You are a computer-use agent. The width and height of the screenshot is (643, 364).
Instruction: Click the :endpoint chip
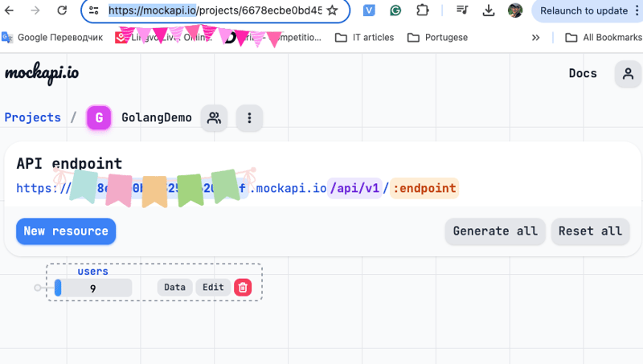pyautogui.click(x=424, y=188)
